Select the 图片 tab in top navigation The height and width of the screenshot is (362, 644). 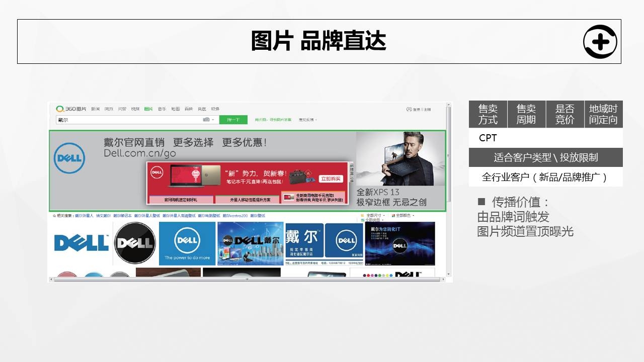pyautogui.click(x=148, y=109)
